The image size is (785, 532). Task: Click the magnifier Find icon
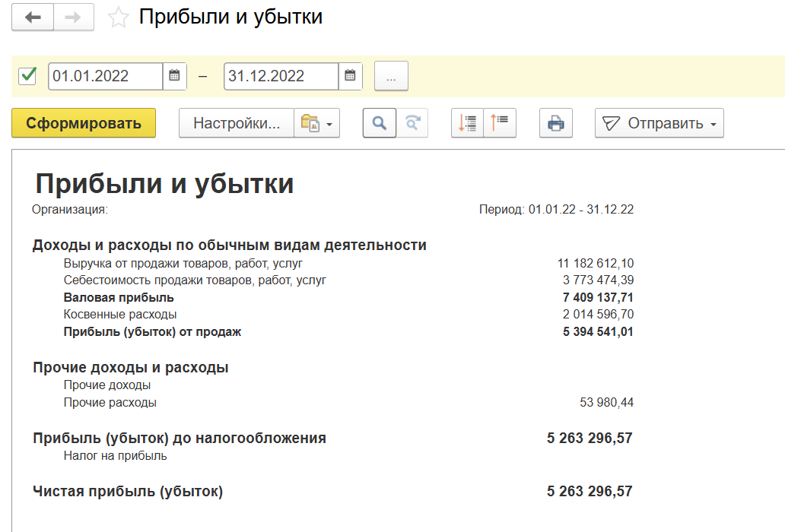point(379,123)
